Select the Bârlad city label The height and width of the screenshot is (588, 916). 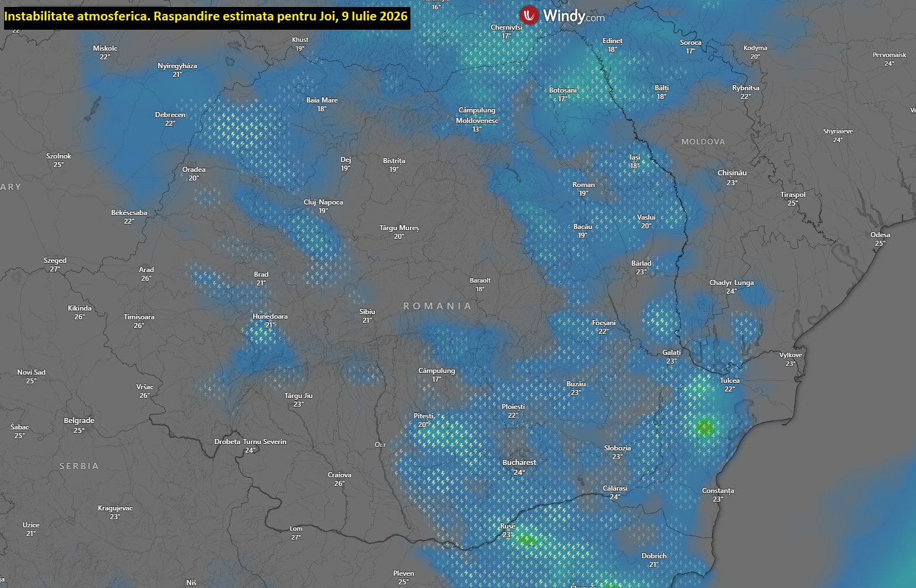[641, 263]
